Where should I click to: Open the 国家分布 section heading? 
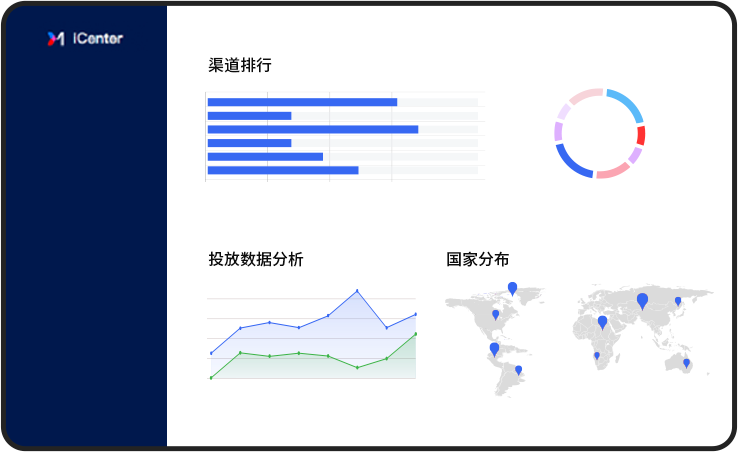477,260
